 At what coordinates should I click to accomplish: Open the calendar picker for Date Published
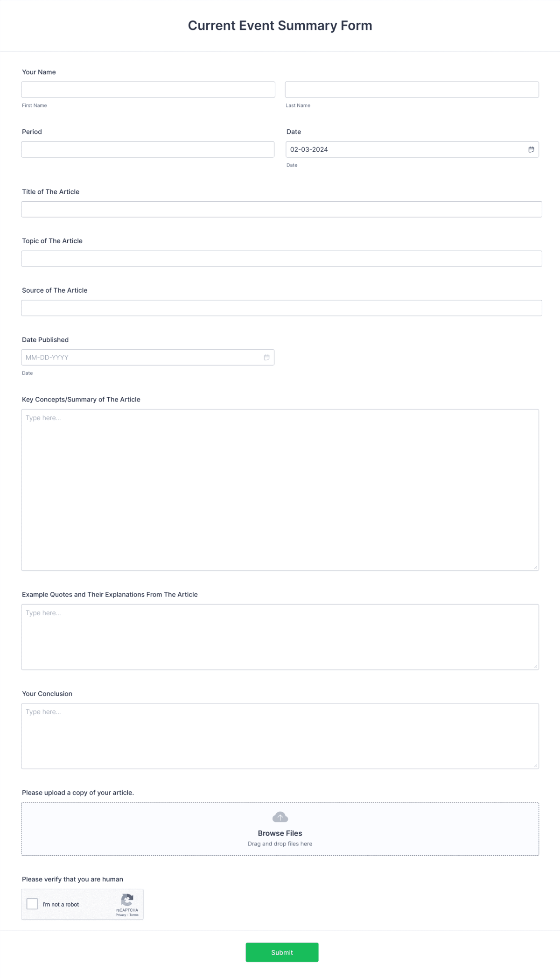pyautogui.click(x=266, y=357)
